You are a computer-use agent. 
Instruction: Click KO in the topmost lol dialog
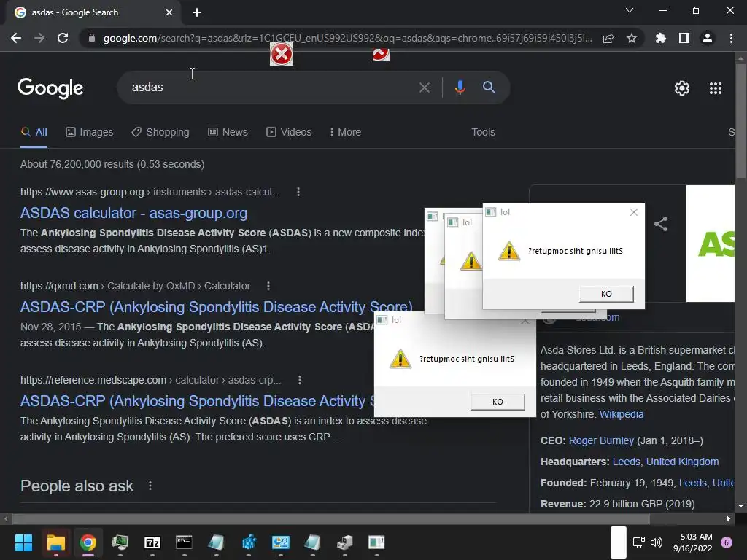point(606,294)
